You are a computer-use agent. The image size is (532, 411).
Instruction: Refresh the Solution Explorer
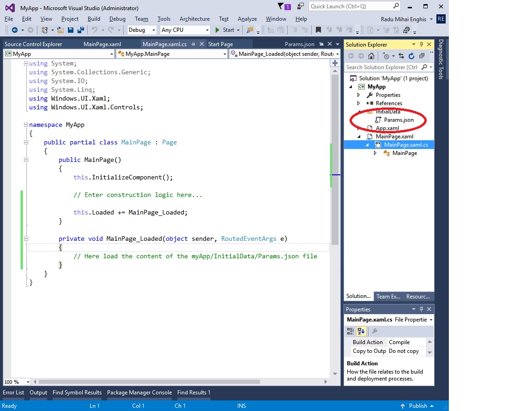click(411, 56)
